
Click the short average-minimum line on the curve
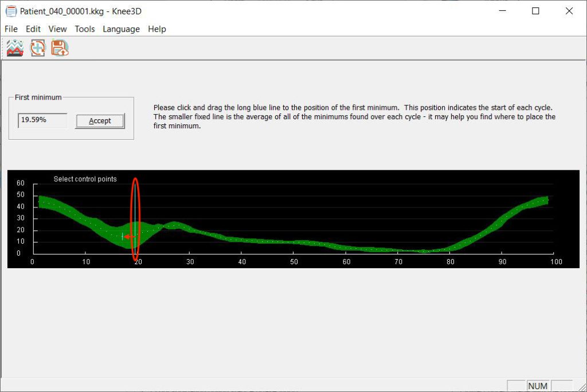[x=123, y=236]
